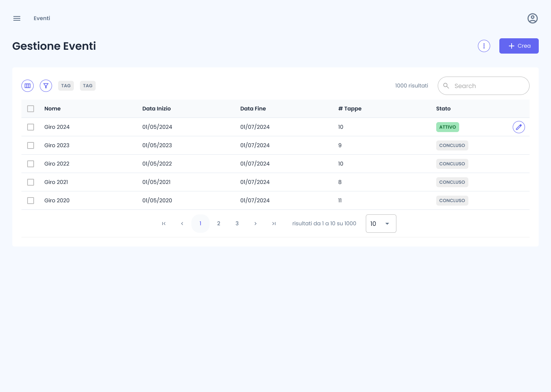Click the start date 01/05/2023
551x392 pixels.
(157, 145)
